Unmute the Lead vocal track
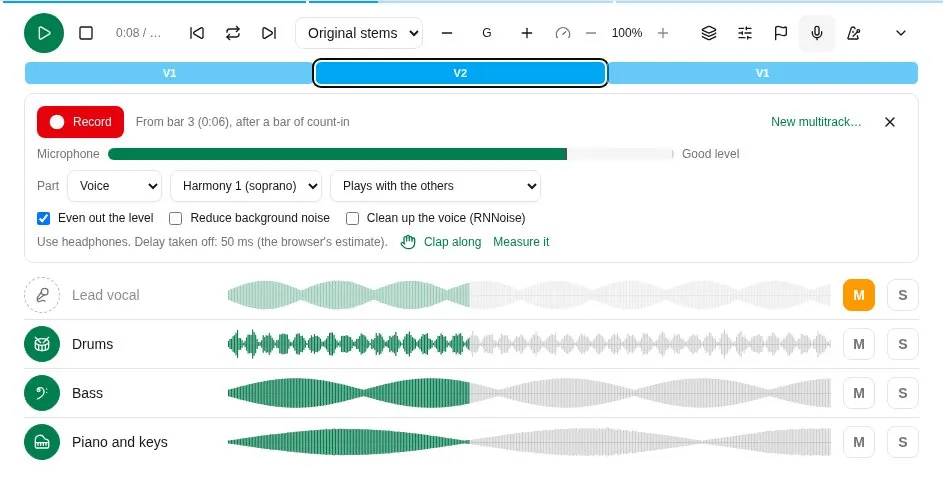This screenshot has width=943, height=478. tap(859, 295)
